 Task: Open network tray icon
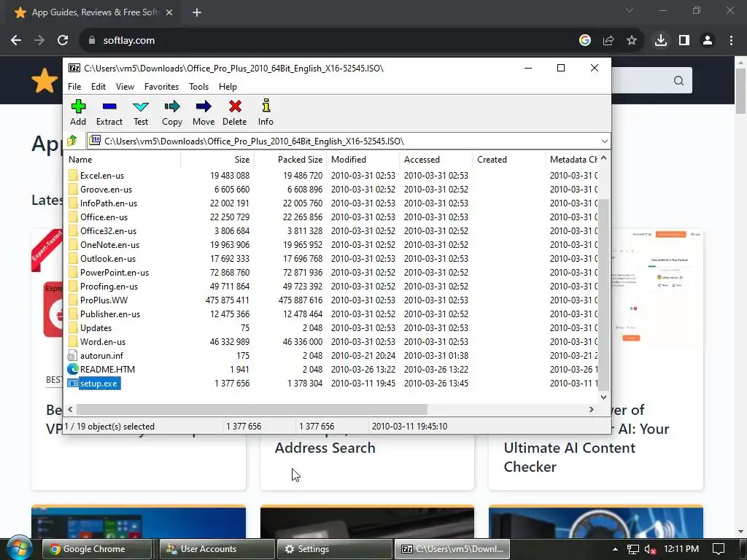click(x=632, y=549)
